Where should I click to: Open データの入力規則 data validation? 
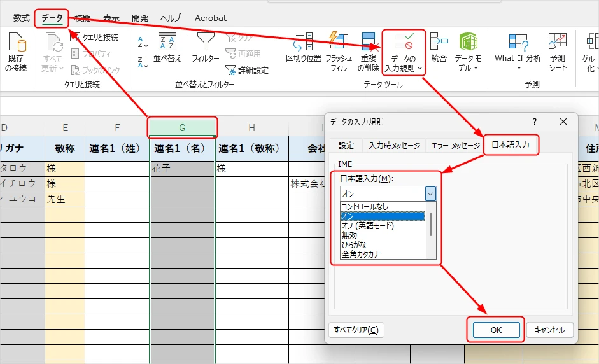[x=404, y=52]
